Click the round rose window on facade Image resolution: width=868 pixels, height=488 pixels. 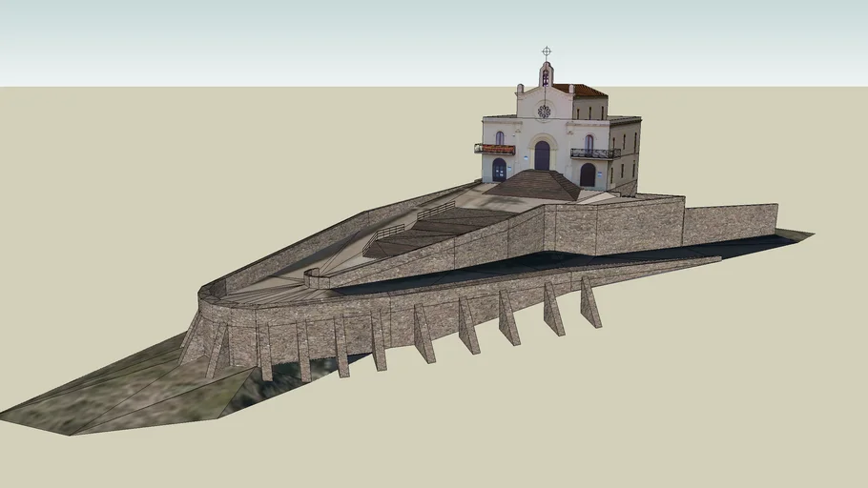tap(544, 111)
